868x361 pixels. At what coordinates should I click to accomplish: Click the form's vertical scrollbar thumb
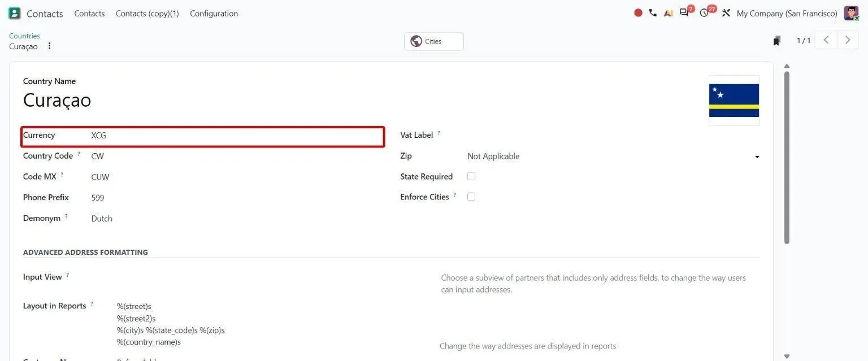(x=787, y=157)
